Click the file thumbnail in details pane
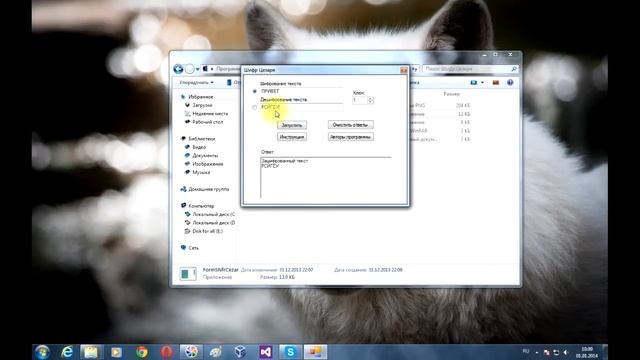 point(188,273)
